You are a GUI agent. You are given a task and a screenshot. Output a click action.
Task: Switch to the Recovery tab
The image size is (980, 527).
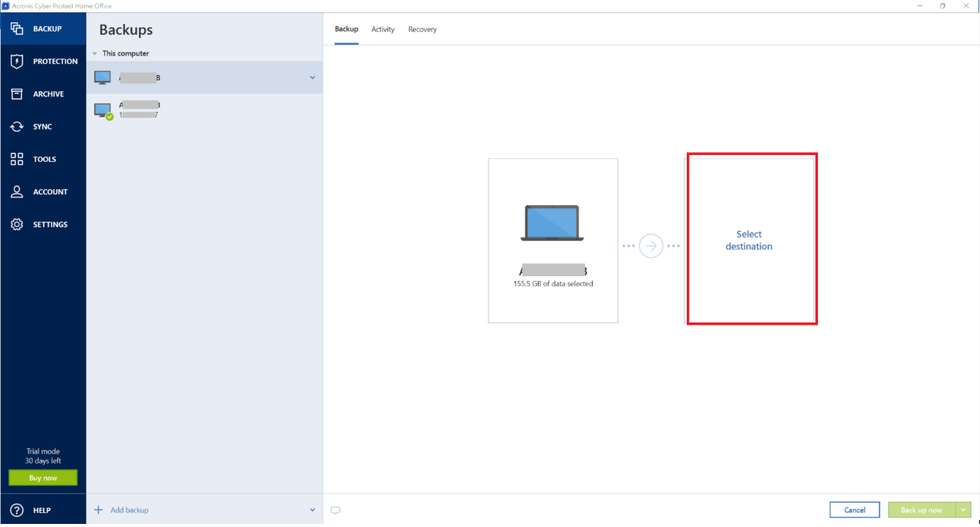coord(422,29)
